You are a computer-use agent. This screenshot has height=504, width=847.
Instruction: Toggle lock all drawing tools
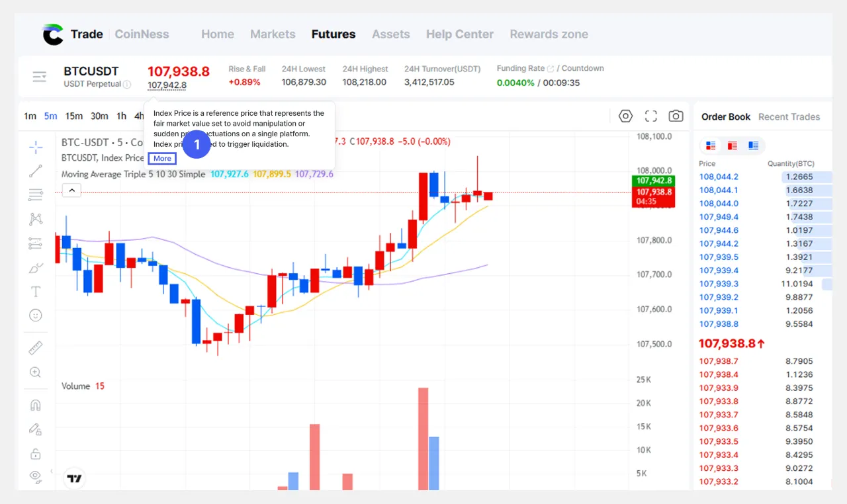tap(36, 453)
